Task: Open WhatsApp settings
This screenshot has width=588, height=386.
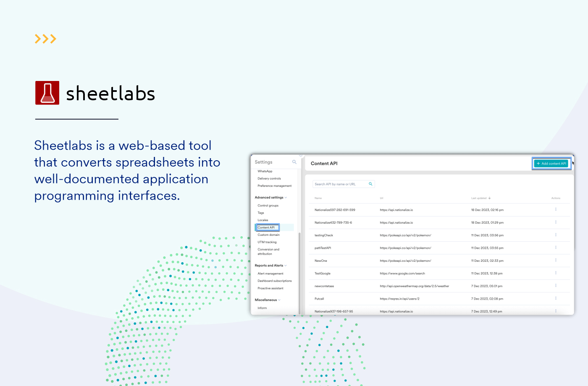Action: (265, 171)
